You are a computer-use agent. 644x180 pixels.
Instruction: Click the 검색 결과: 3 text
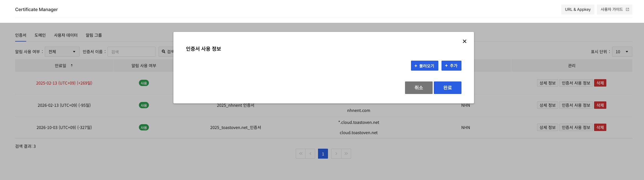25,146
